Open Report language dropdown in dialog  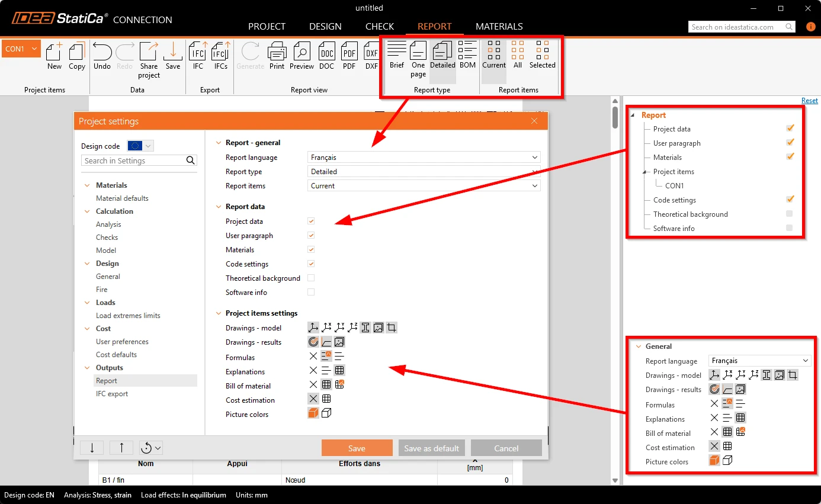(x=424, y=158)
